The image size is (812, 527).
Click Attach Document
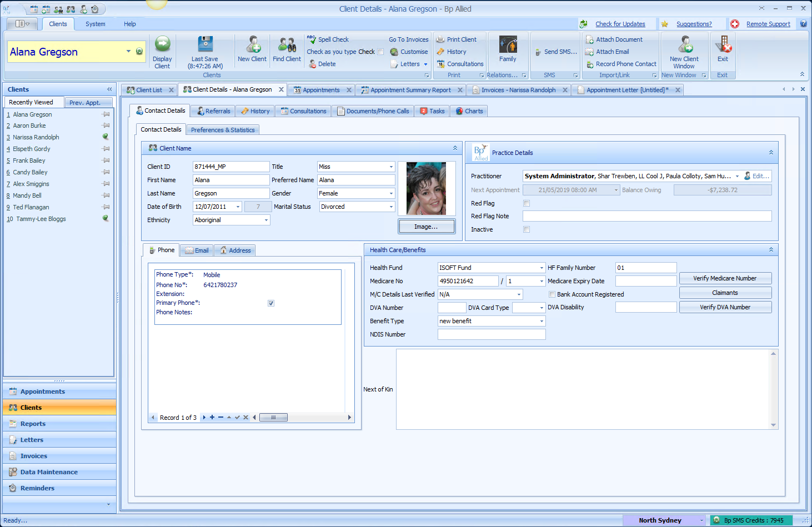coord(614,39)
